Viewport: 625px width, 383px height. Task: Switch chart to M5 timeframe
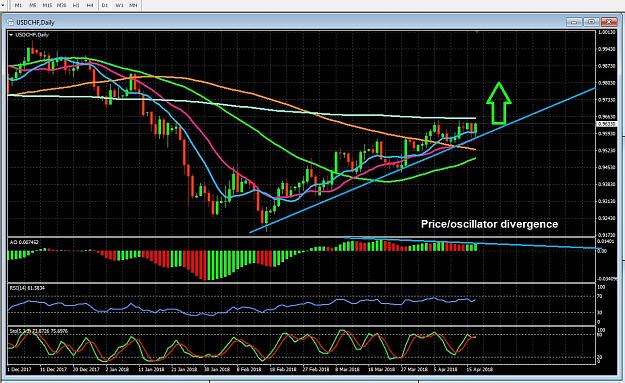[33, 5]
